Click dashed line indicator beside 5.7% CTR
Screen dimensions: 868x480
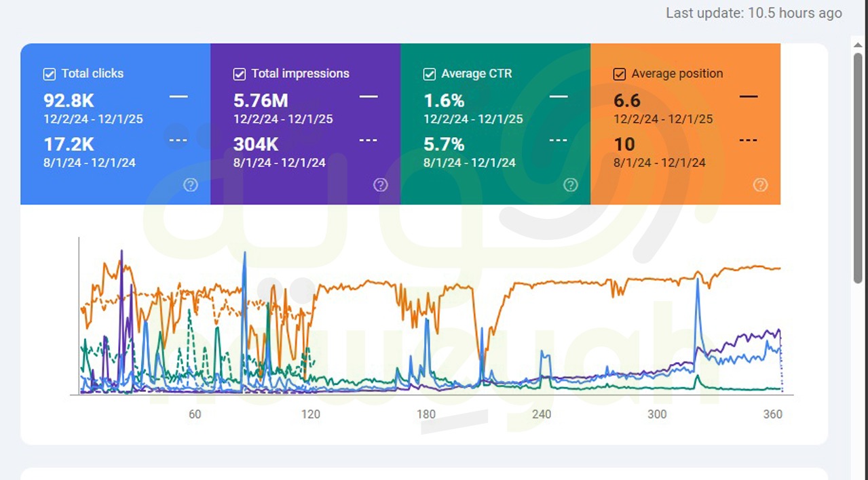[x=558, y=140]
